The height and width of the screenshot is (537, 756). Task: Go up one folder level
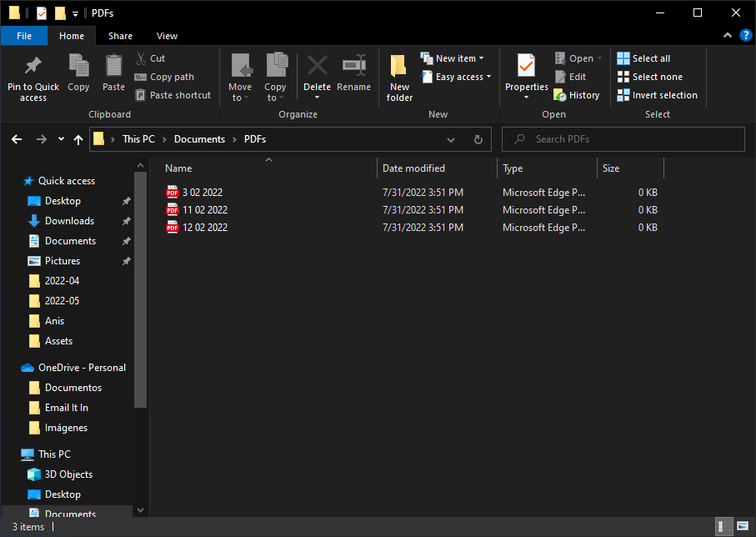point(78,139)
